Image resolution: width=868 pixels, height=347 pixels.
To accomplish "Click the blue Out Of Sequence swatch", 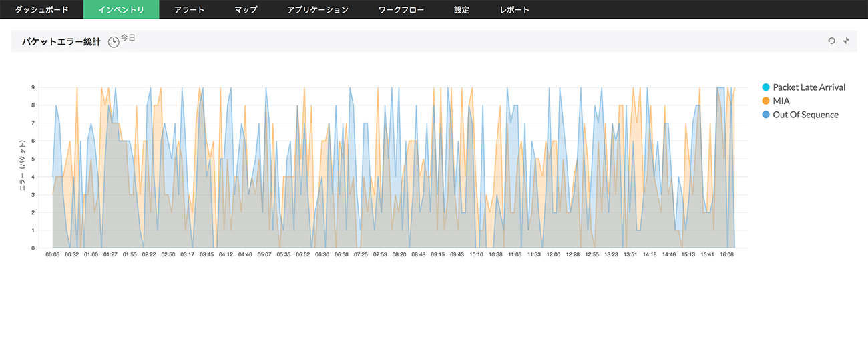I will pos(766,115).
